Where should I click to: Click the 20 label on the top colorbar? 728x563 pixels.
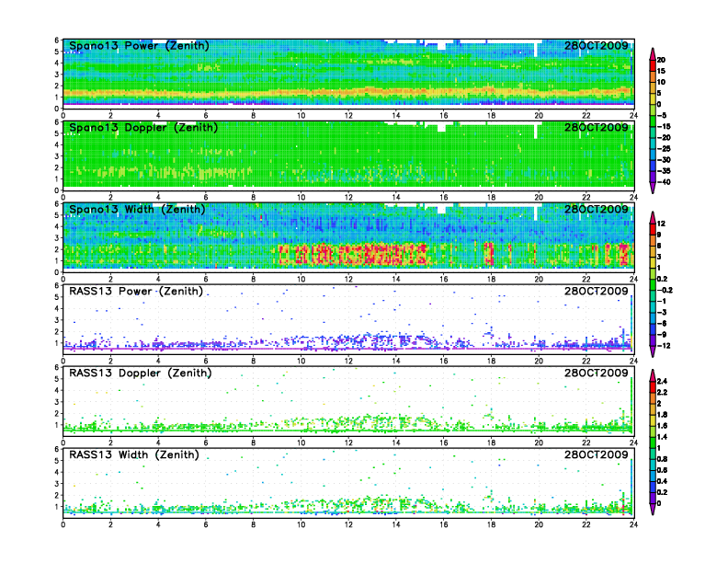661,60
